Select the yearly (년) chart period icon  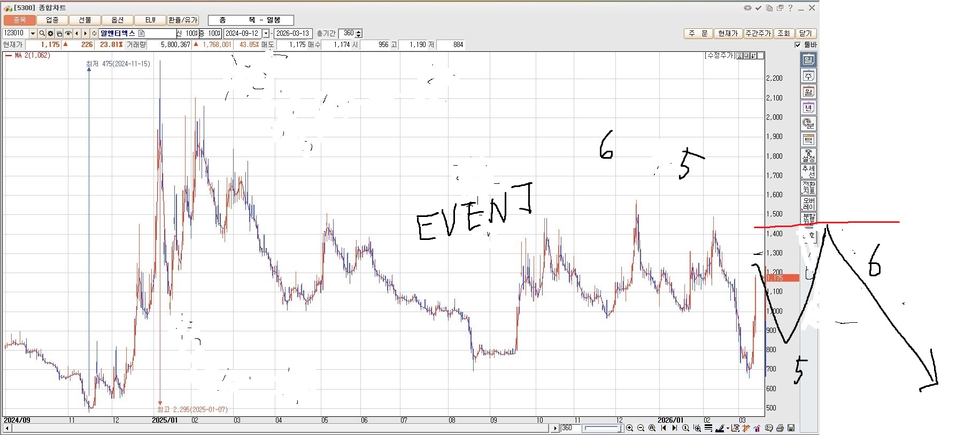[x=808, y=108]
